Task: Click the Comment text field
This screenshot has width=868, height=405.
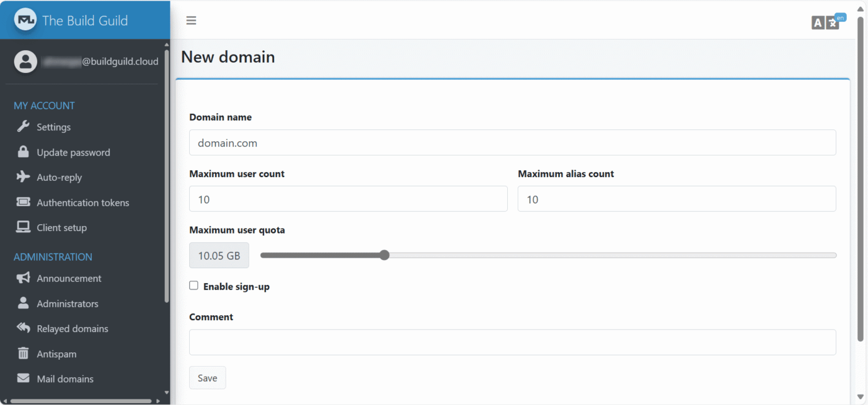Action: tap(512, 342)
